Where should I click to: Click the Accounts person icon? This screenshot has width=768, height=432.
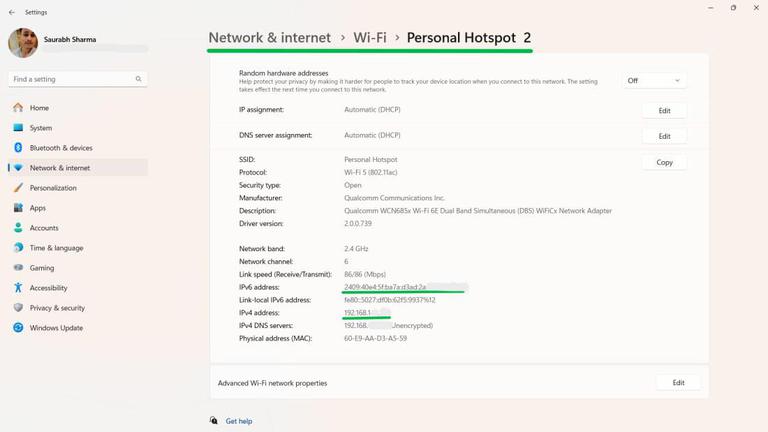pyautogui.click(x=18, y=228)
